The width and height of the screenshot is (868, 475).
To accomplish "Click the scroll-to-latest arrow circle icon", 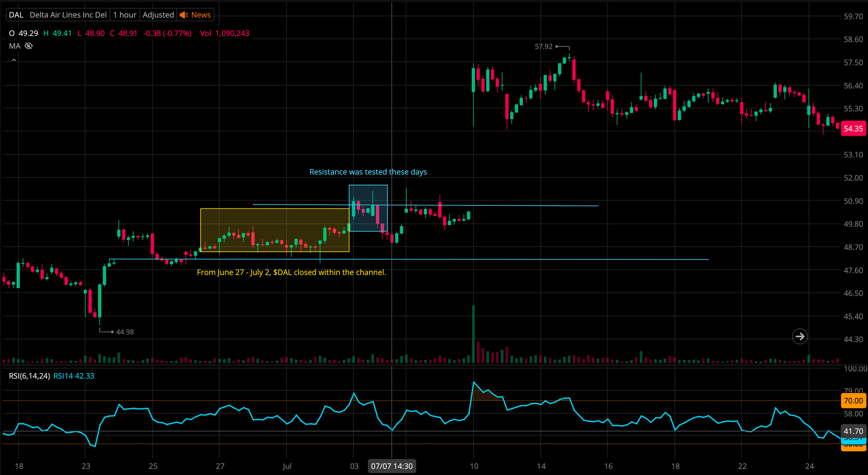I will click(799, 336).
